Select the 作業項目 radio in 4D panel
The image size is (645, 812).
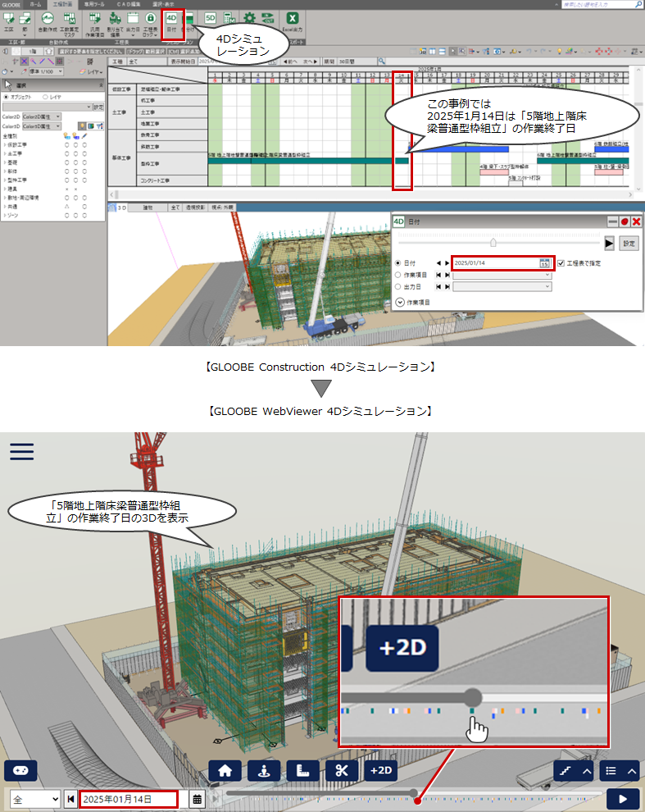pos(398,275)
